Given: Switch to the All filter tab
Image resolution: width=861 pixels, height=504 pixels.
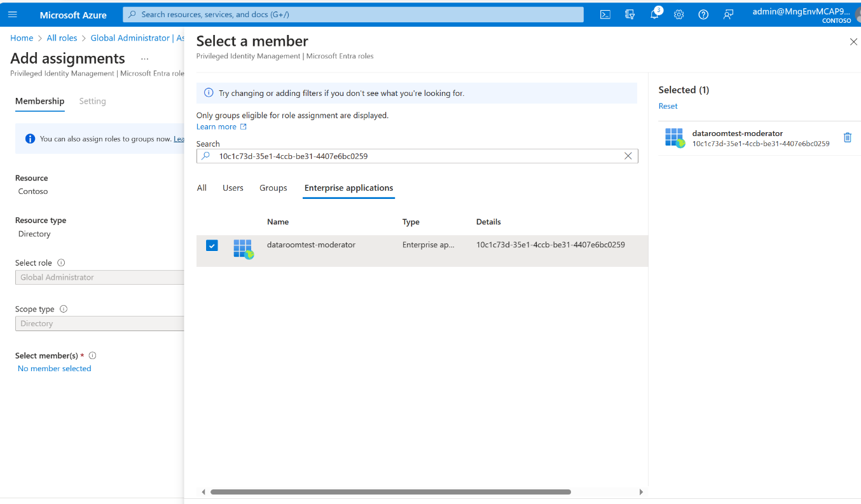Looking at the screenshot, I should pos(202,188).
